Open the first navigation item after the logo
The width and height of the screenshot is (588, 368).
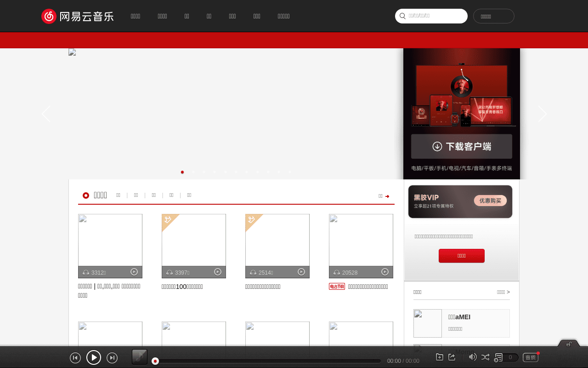[x=136, y=16]
